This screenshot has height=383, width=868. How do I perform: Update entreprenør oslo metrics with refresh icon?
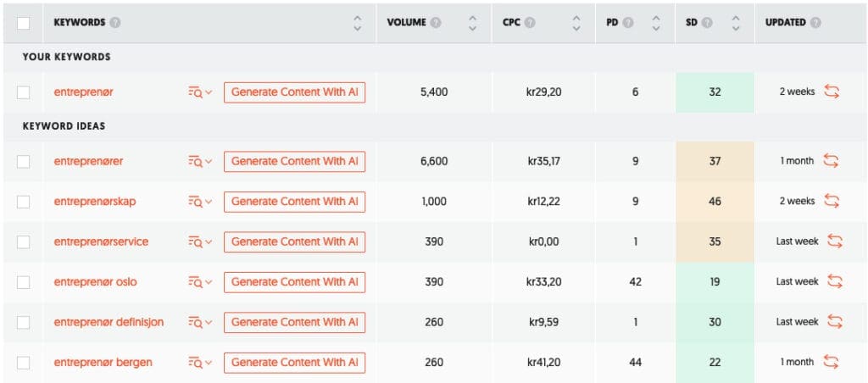pyautogui.click(x=836, y=281)
